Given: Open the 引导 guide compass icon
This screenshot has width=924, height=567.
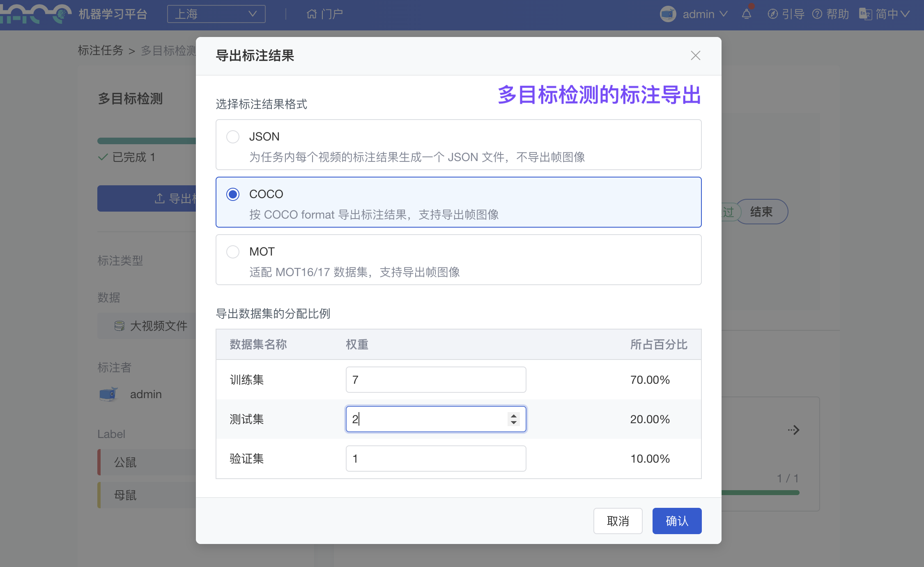Looking at the screenshot, I should [772, 14].
